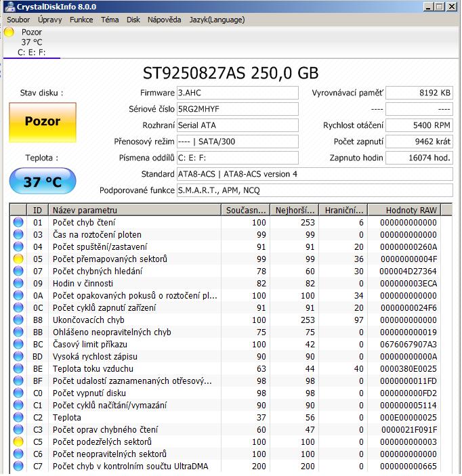Open the Soubor menu

pos(18,20)
